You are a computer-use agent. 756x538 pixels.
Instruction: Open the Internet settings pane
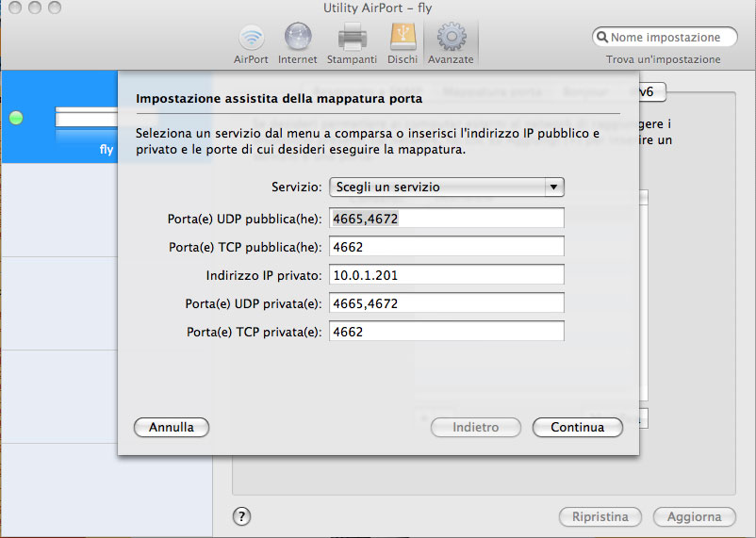pos(298,45)
